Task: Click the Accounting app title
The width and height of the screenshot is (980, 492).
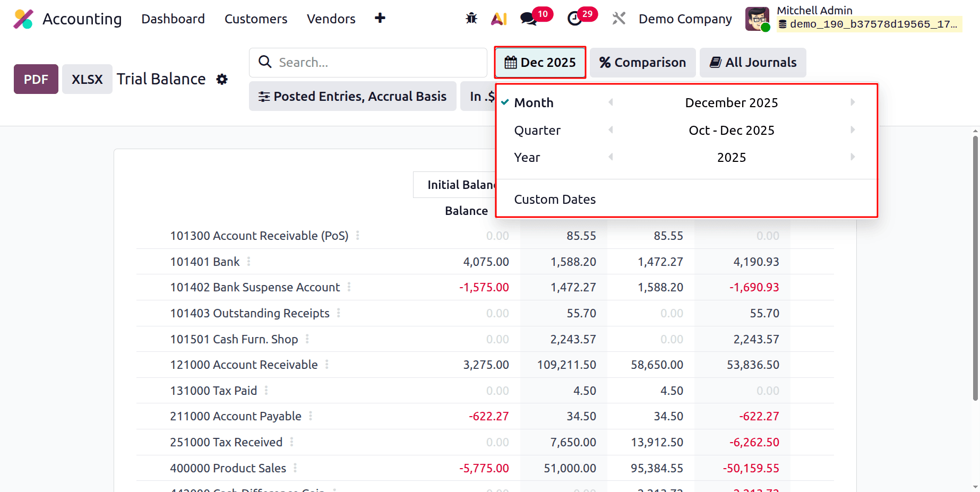Action: 82,19
